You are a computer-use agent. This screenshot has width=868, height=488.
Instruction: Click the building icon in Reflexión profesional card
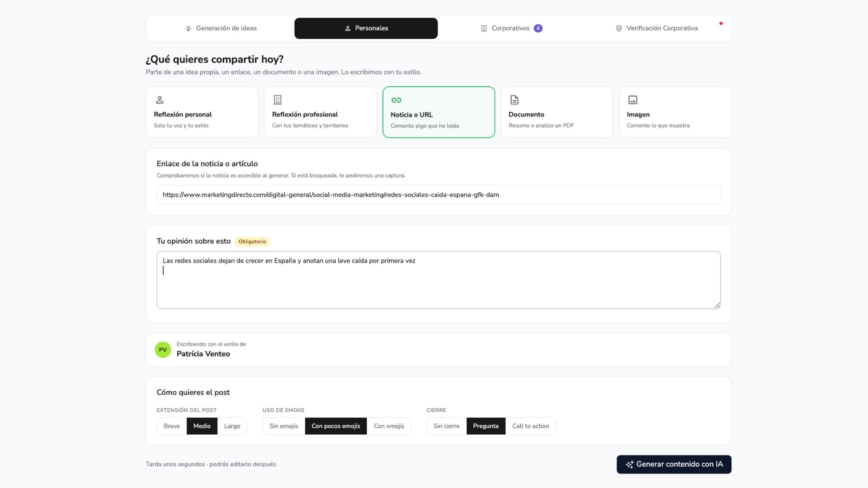point(278,100)
